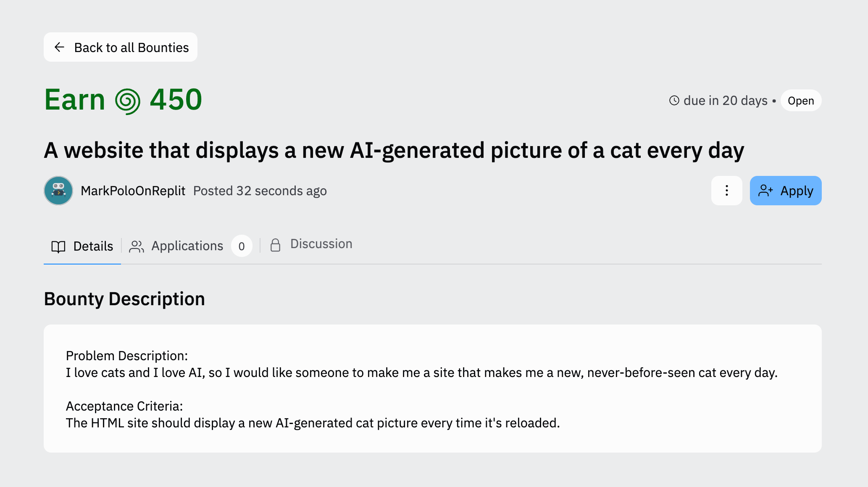Open the locked Discussion tab
This screenshot has height=487, width=868.
[311, 244]
